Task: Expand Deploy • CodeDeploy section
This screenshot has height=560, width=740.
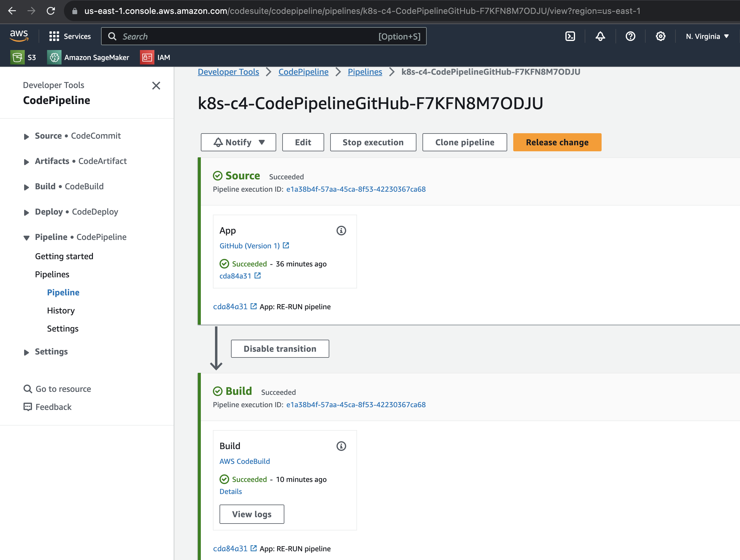Action: click(x=27, y=212)
